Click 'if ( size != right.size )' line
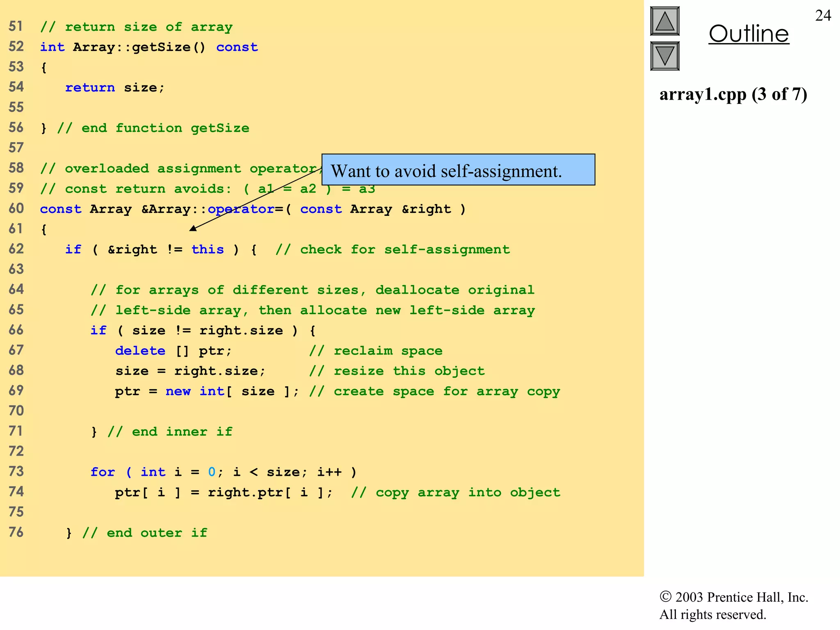Screen dimensions: 840x630 [203, 331]
